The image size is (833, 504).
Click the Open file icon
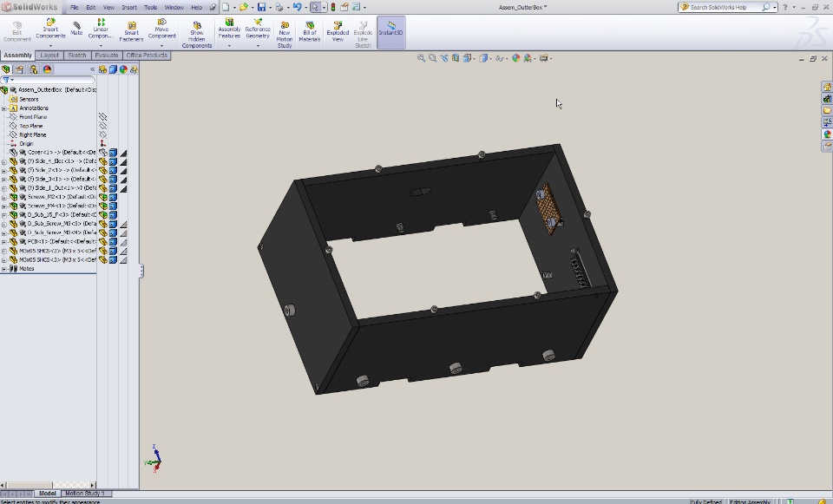pos(243,7)
